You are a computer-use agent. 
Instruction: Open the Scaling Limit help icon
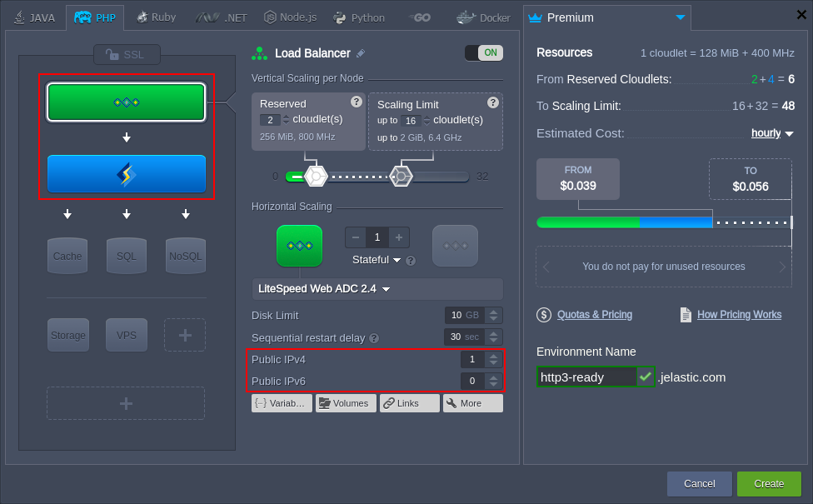coord(493,102)
